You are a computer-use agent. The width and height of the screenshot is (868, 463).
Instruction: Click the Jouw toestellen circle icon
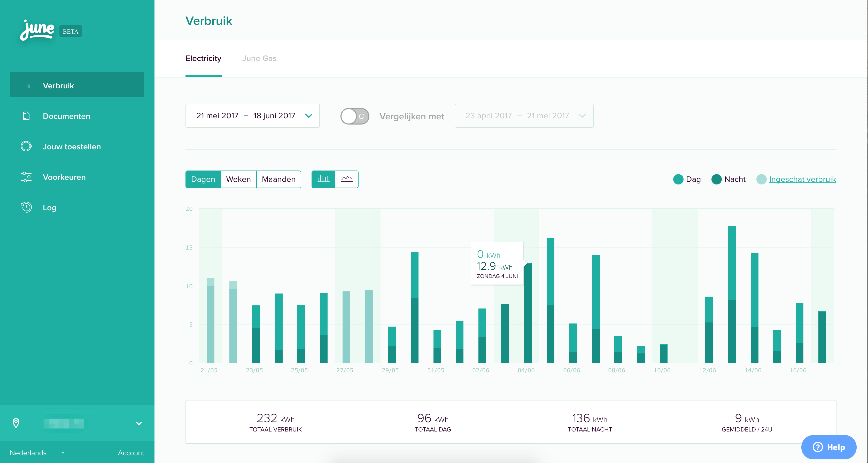(26, 146)
